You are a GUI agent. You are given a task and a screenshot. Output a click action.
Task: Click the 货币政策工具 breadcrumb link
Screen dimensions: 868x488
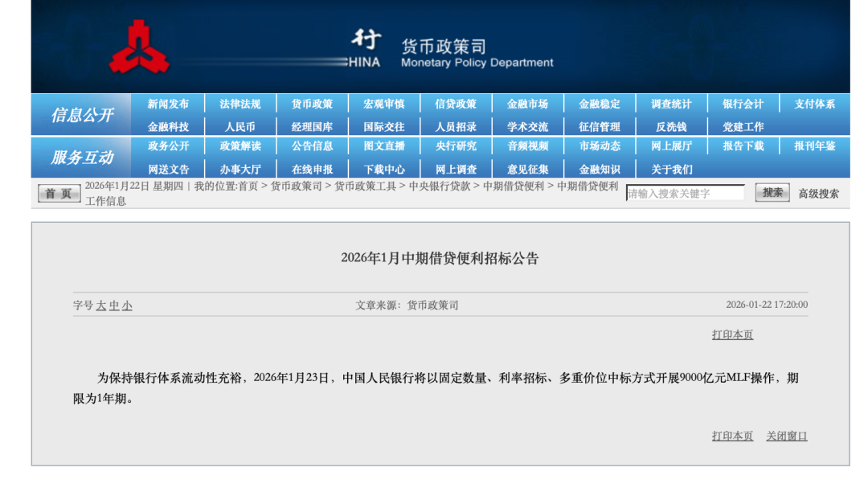[362, 189]
